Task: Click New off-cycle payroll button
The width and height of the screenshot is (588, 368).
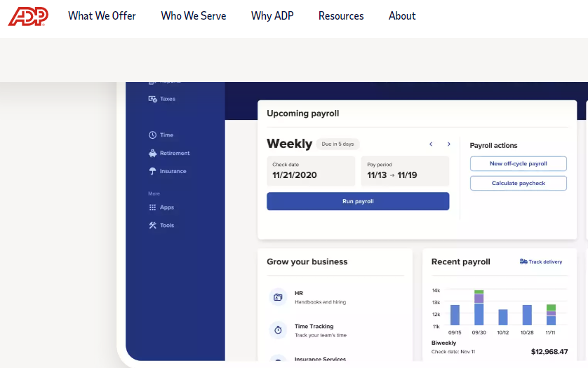Action: [x=519, y=164]
